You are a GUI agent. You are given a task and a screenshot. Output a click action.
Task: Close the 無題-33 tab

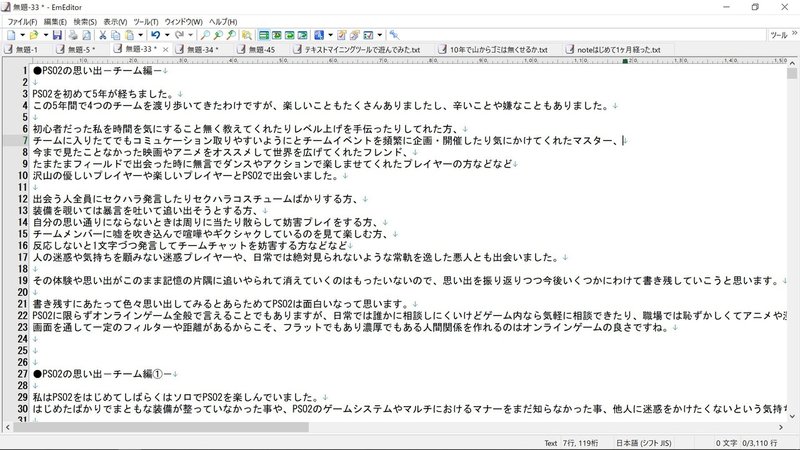[x=165, y=49]
